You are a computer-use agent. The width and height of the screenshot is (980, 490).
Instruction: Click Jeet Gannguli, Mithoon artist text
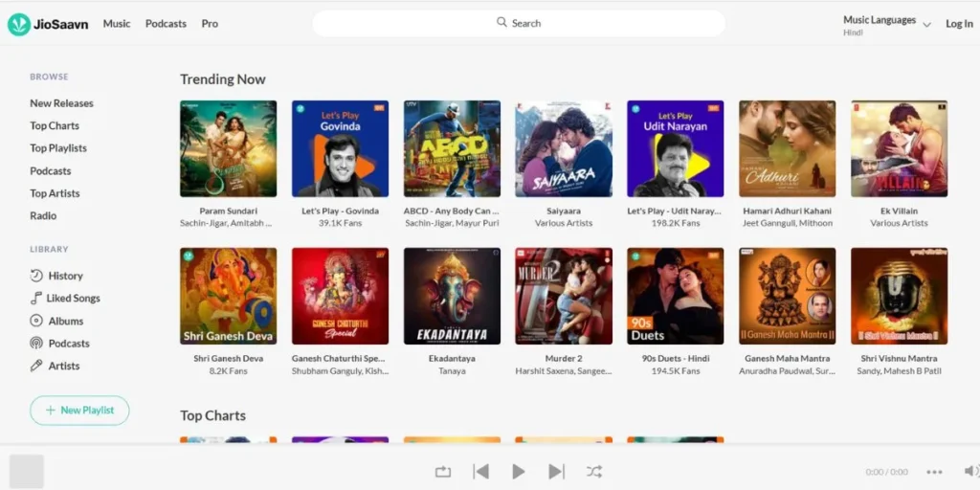tap(788, 223)
